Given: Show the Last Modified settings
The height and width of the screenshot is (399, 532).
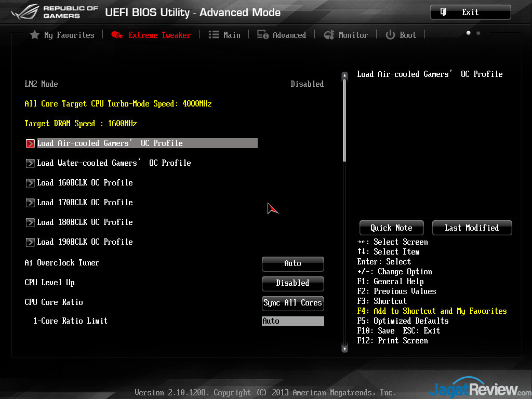Looking at the screenshot, I should point(472,228).
